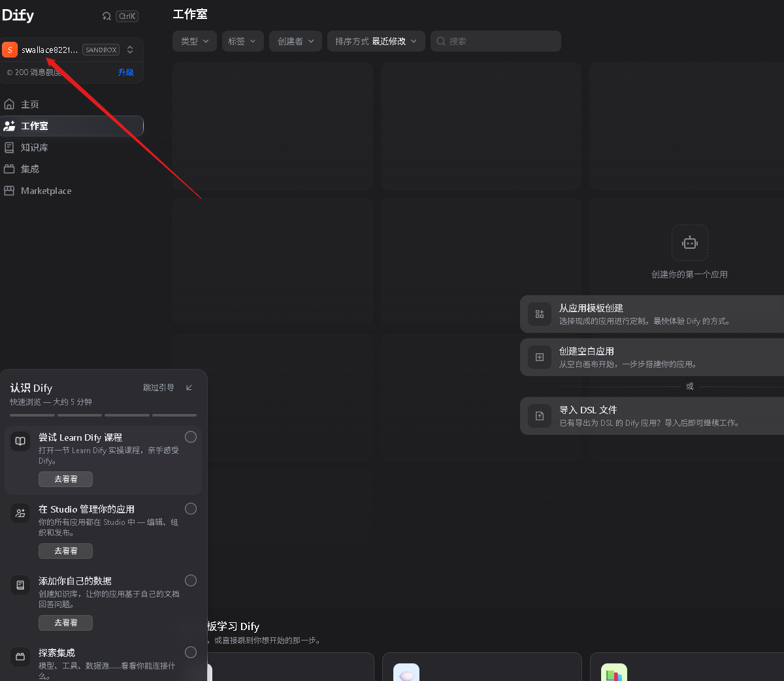Click the plugin icon beside 探索集成
Screen dimensions: 784x681
(20, 657)
